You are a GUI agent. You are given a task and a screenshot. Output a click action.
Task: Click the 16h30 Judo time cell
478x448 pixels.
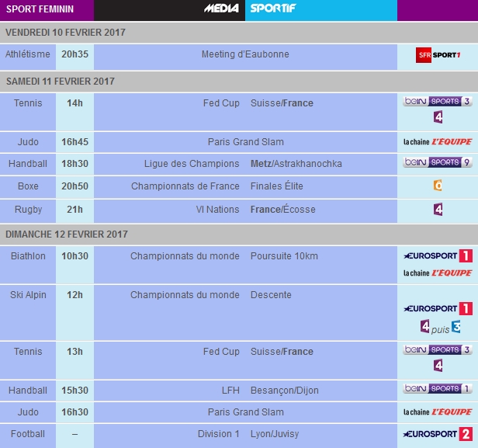pyautogui.click(x=74, y=412)
